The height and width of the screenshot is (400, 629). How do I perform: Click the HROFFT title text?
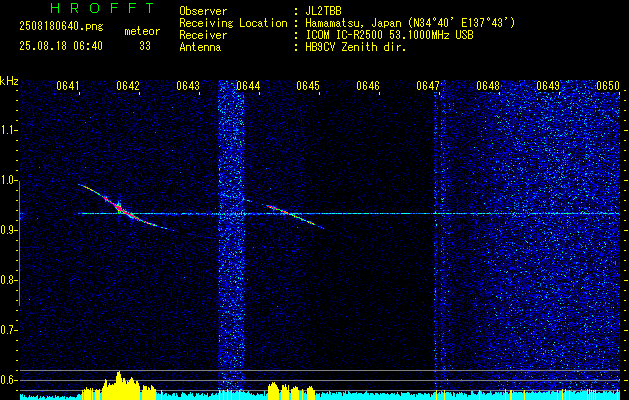coord(102,8)
